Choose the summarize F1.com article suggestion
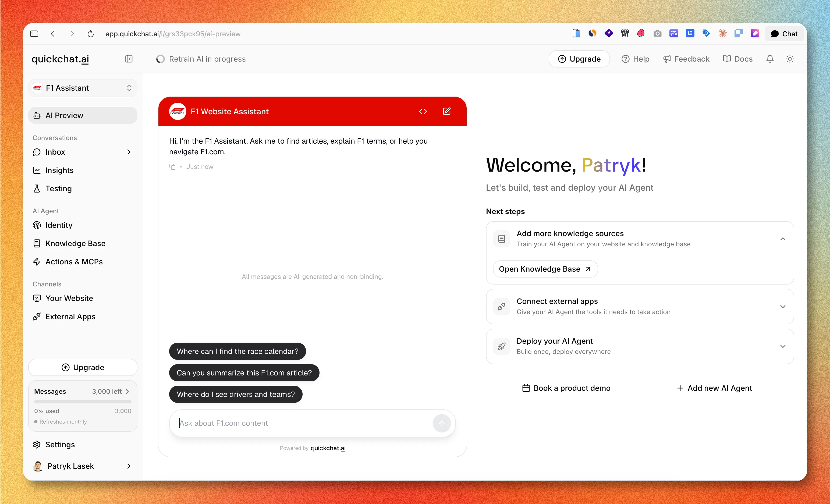The height and width of the screenshot is (504, 830). point(244,373)
